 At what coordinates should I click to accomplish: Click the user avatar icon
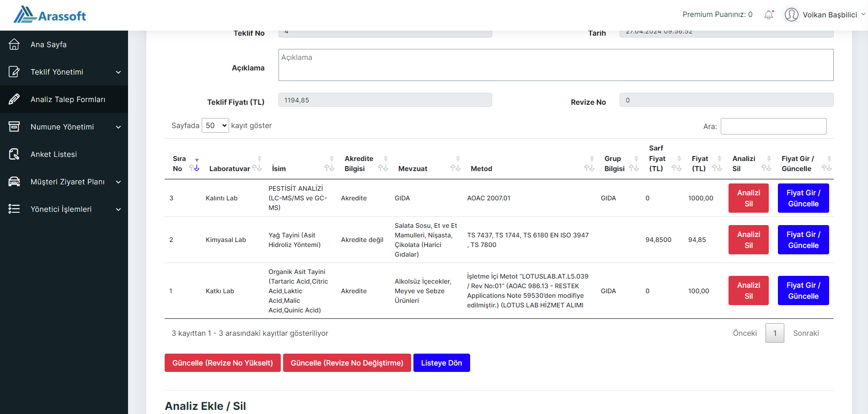pyautogui.click(x=791, y=15)
